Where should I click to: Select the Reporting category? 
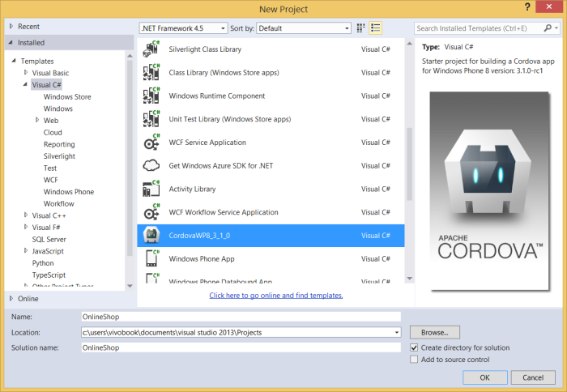pyautogui.click(x=59, y=144)
